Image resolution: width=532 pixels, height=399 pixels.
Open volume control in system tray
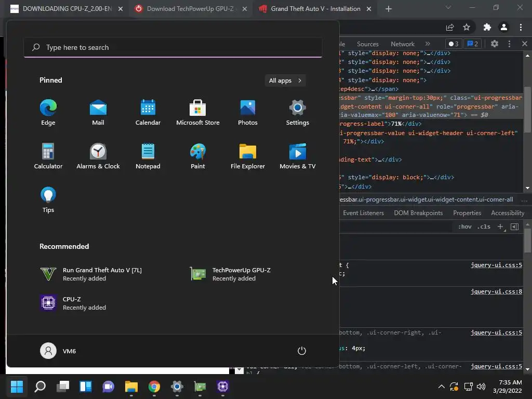(481, 387)
